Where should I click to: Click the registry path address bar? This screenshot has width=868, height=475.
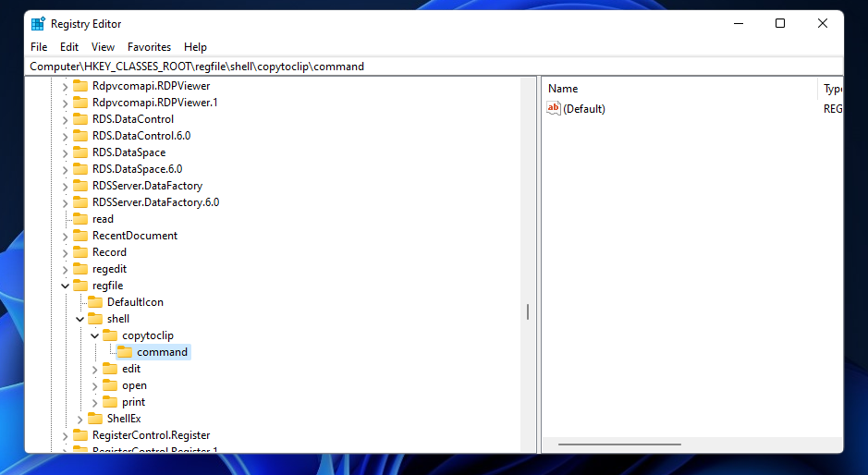pyautogui.click(x=434, y=67)
